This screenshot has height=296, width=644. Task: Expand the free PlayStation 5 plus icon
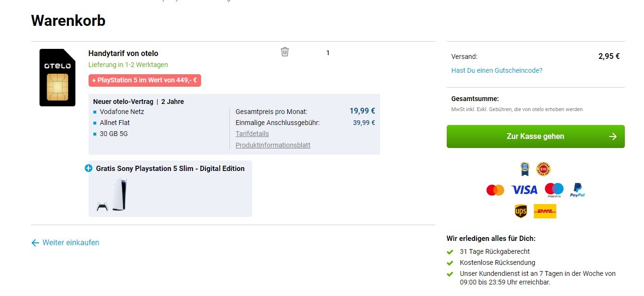click(88, 168)
